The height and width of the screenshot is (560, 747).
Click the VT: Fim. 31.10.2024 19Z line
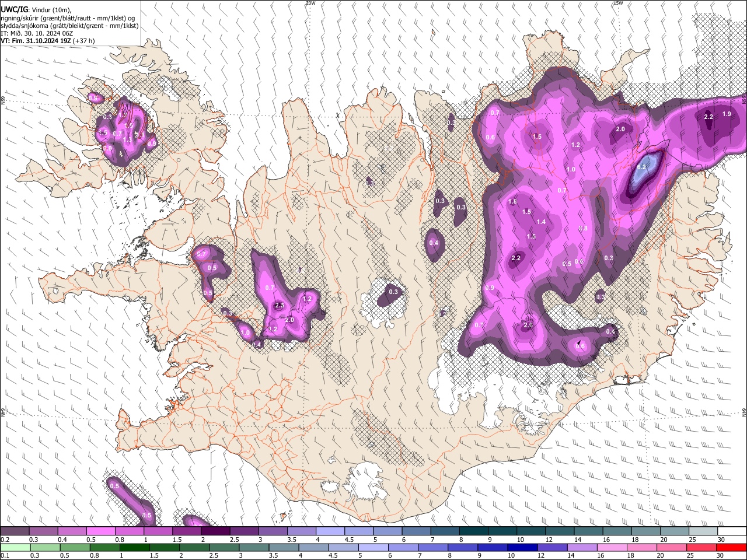48,41
